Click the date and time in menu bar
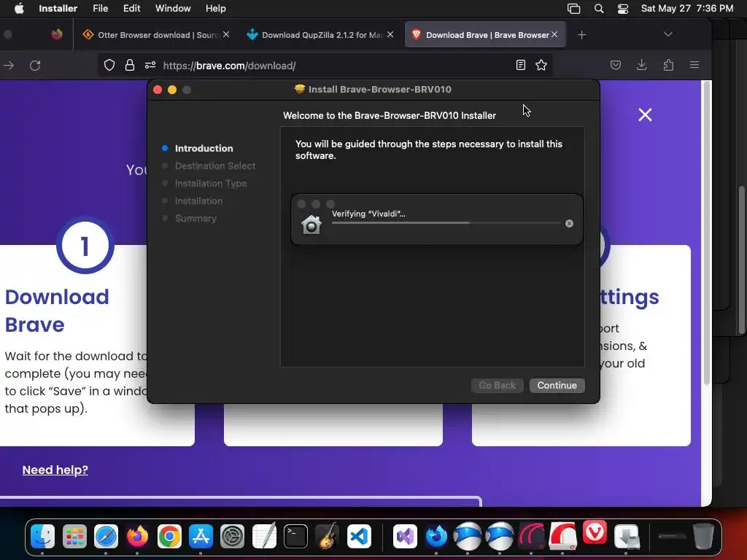Screen dimensions: 747x560 [687, 9]
